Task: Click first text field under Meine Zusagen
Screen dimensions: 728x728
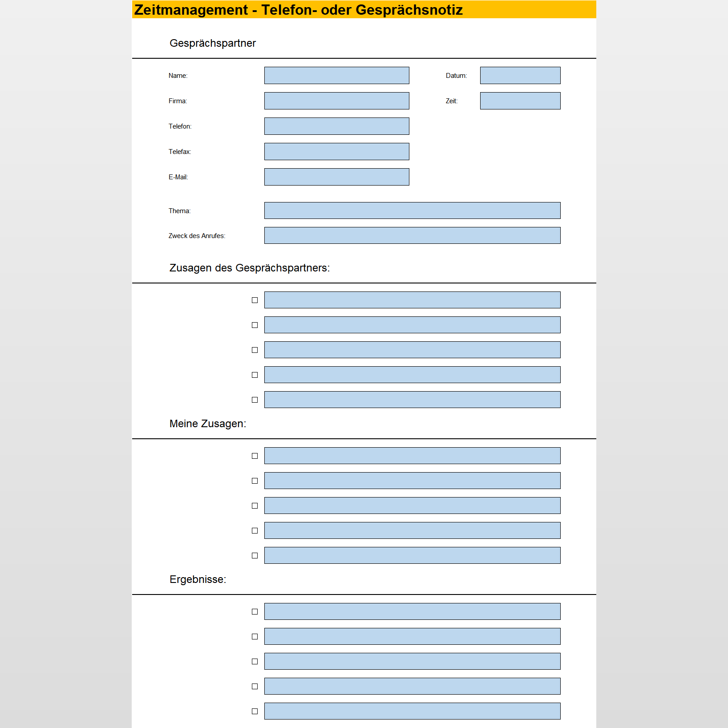Action: tap(412, 456)
